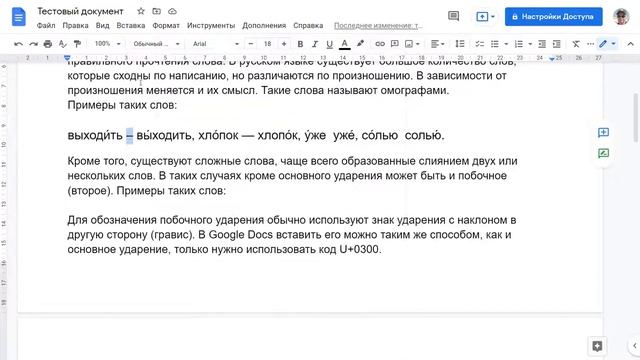Open the insert image dropdown
Image resolution: width=640 pixels, height=360 pixels.
pos(412,44)
